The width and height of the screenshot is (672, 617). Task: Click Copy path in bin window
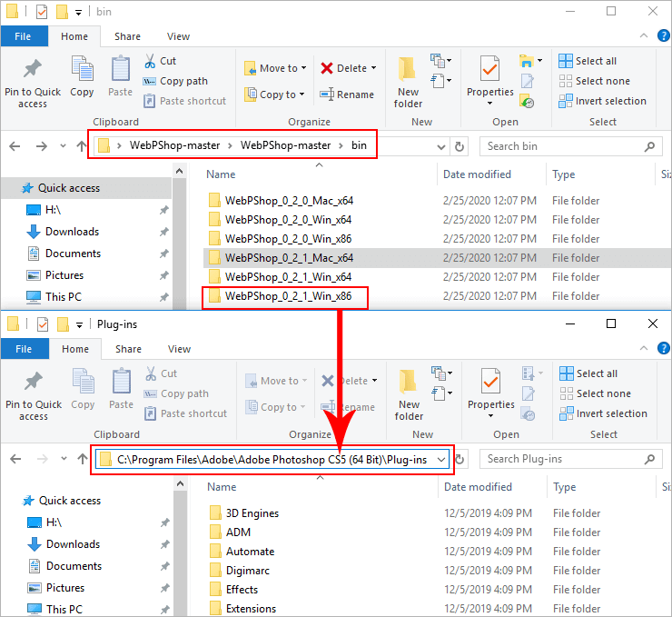[x=175, y=81]
